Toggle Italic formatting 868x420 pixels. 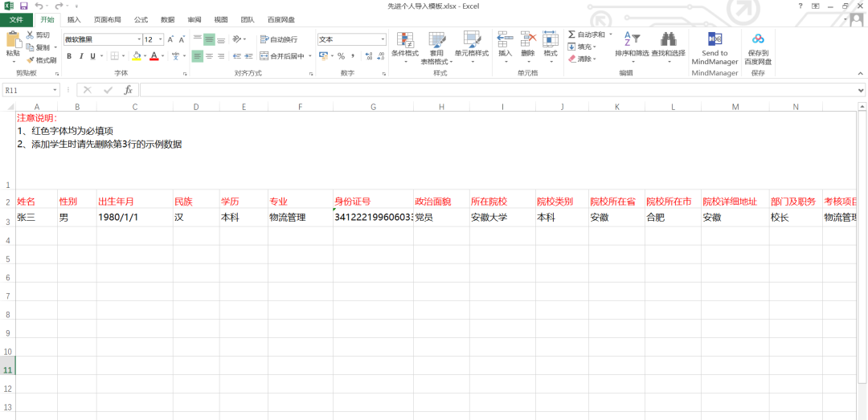click(81, 56)
